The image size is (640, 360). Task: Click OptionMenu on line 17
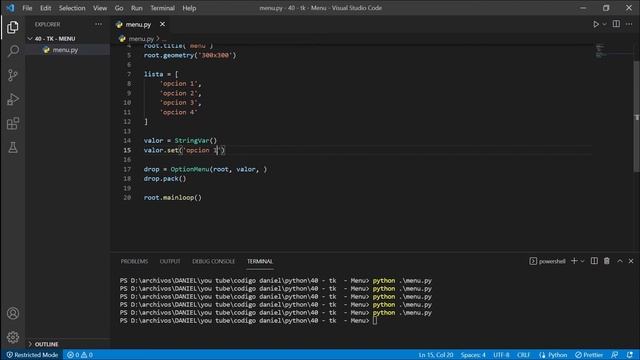pos(190,169)
